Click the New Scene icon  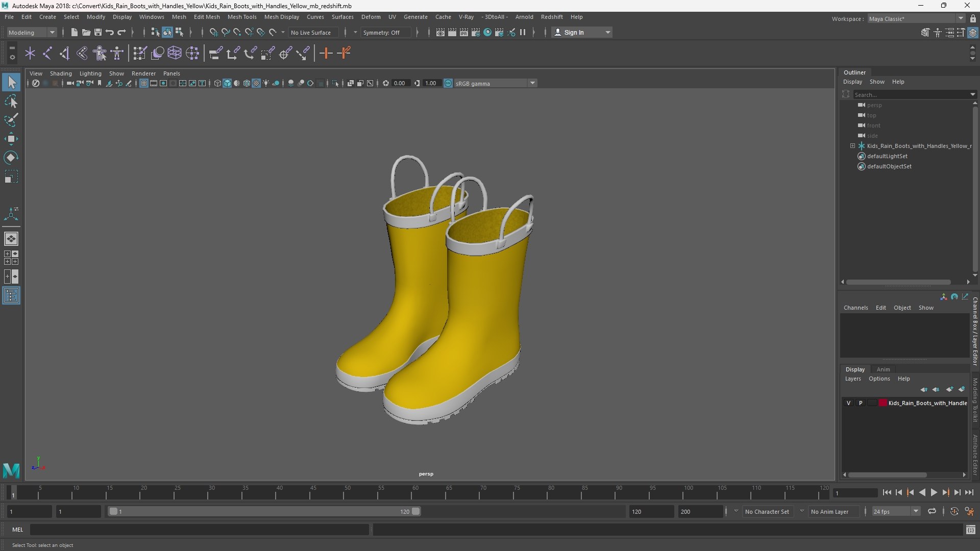click(x=74, y=32)
